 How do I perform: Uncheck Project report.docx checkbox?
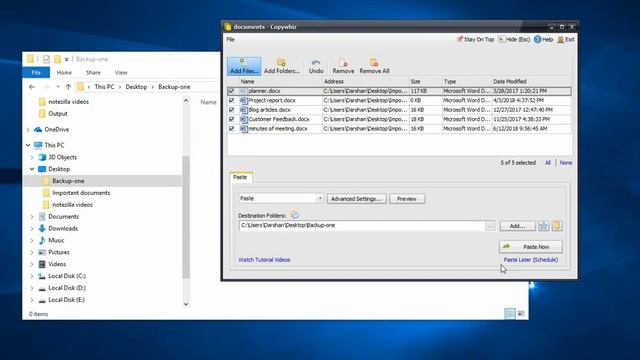coord(231,100)
